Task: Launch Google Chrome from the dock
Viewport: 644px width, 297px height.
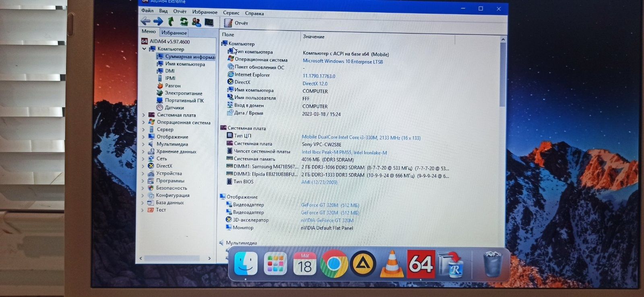Action: [334, 264]
